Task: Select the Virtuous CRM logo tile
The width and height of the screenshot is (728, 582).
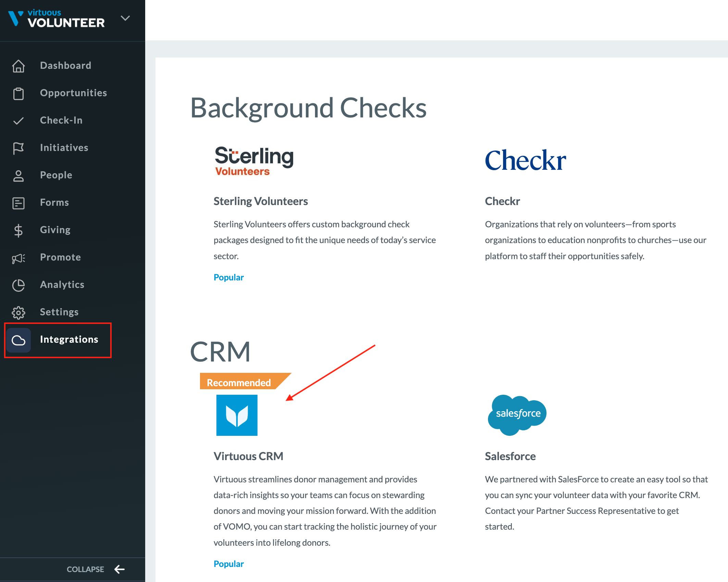Action: [237, 415]
